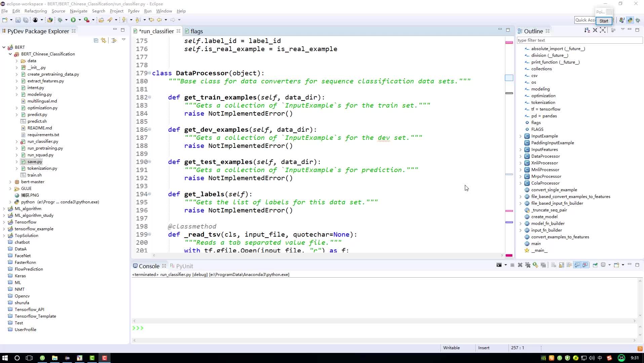Viewport: 644px width, 363px height.
Task: Open File Explorer from the taskbar
Action: (55, 358)
